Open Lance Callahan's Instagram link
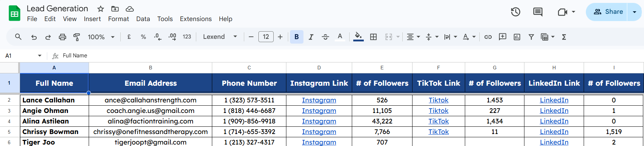Viewport: 644px width, 146px height. 319,100
